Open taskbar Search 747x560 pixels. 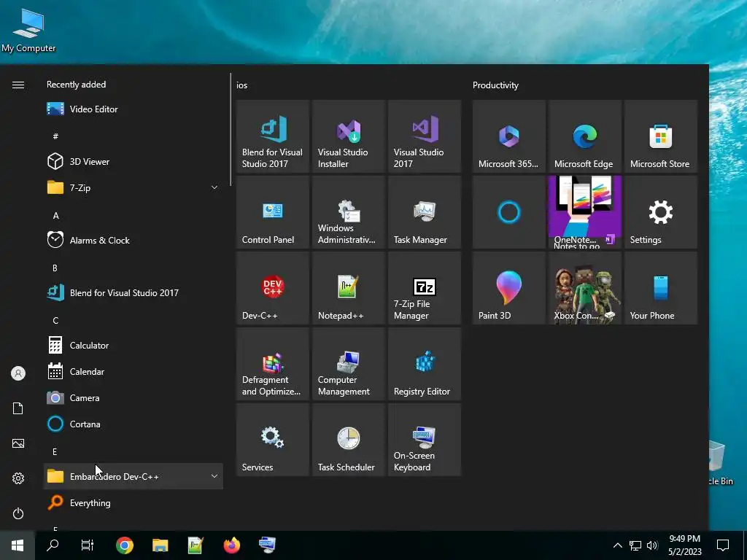(x=53, y=545)
